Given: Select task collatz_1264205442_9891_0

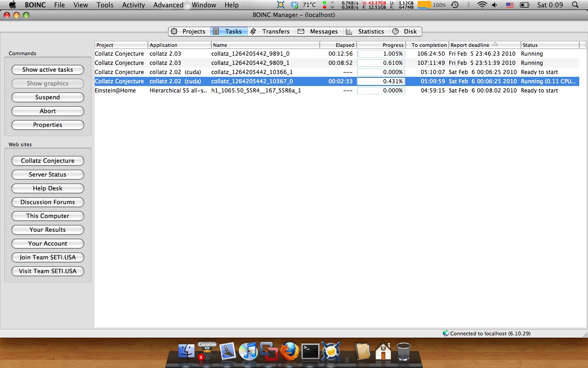Looking at the screenshot, I should point(337,54).
